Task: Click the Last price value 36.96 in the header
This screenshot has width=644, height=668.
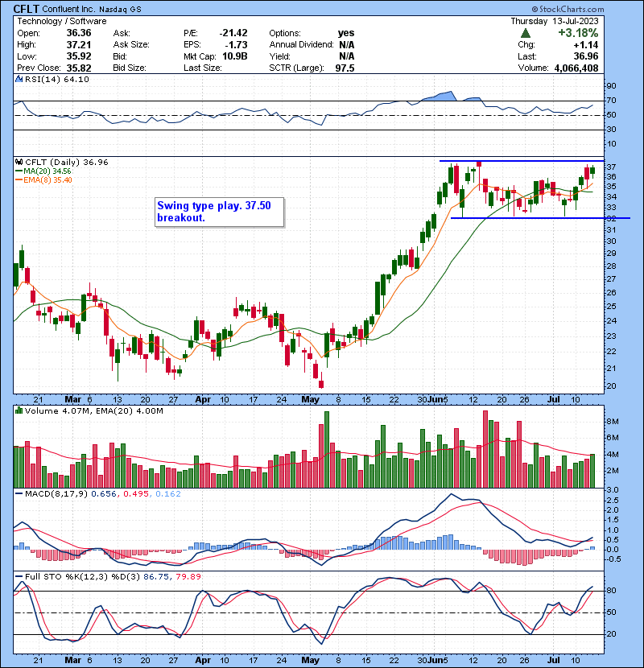Action: (x=586, y=56)
